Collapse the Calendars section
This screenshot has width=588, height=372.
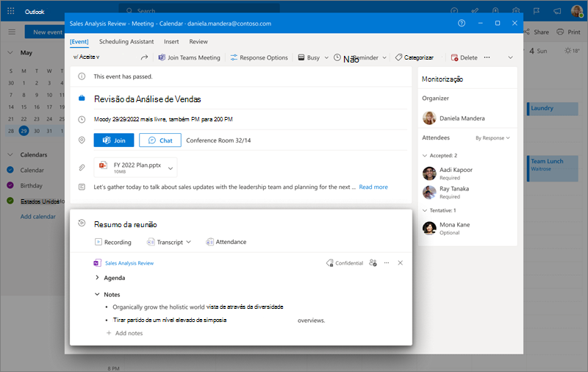tap(10, 154)
